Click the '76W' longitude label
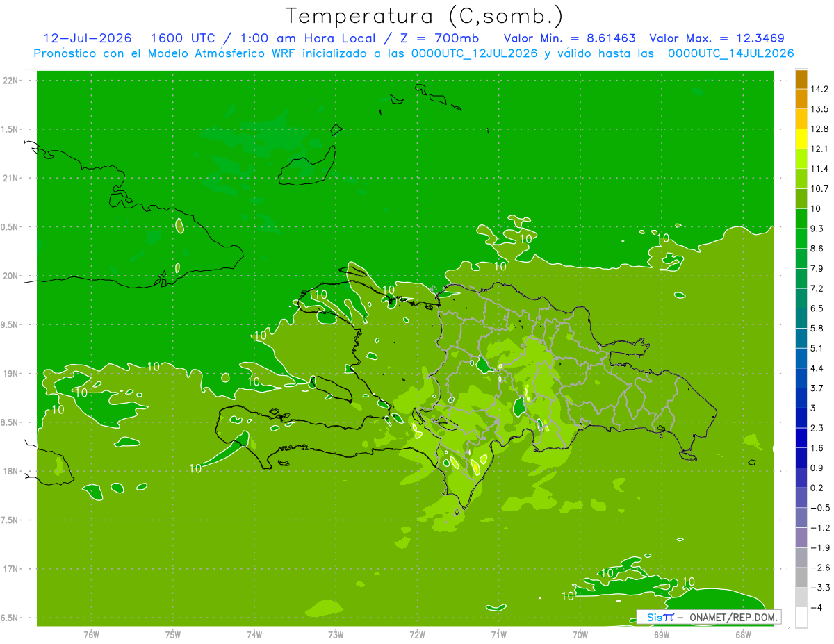The height and width of the screenshot is (644, 834). (x=91, y=634)
